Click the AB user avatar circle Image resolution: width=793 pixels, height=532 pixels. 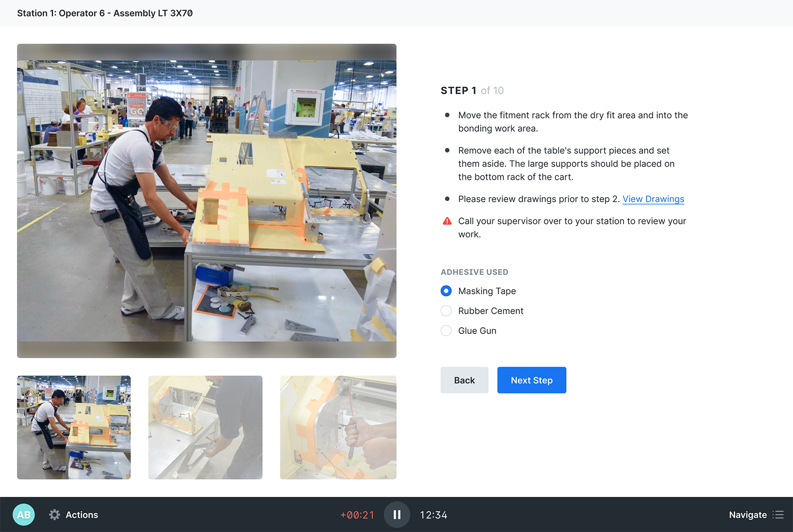[24, 515]
